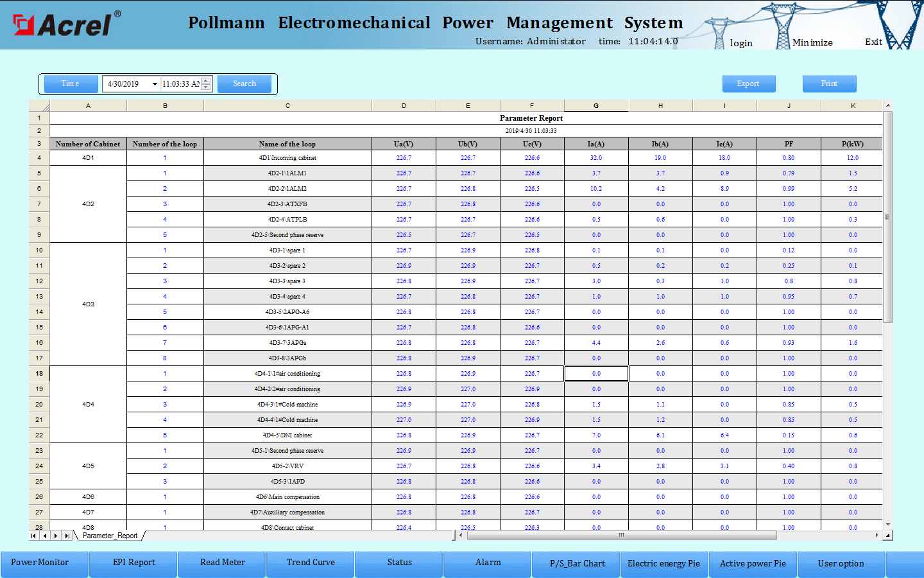Increase time with the spinner up arrow
This screenshot has height=578, width=924.
click(206, 80)
